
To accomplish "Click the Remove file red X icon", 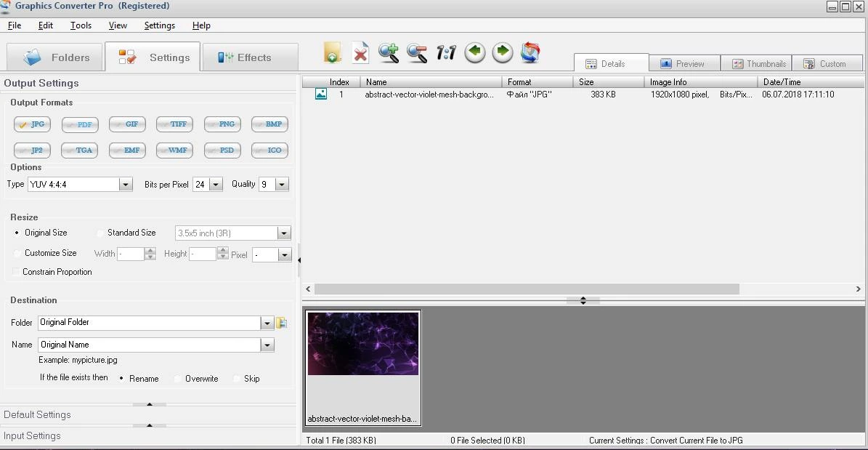I will [x=360, y=52].
